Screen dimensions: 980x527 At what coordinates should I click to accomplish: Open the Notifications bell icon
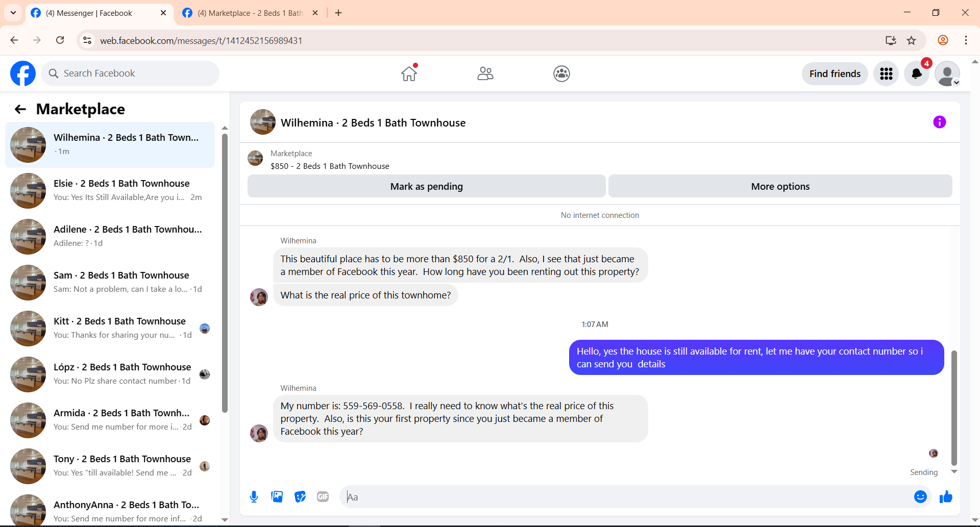point(917,73)
